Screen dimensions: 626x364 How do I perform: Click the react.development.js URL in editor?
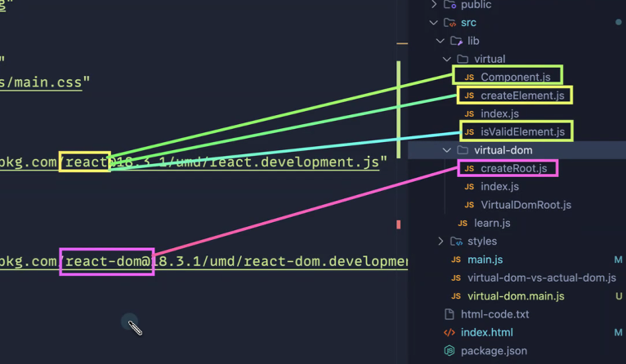point(190,162)
